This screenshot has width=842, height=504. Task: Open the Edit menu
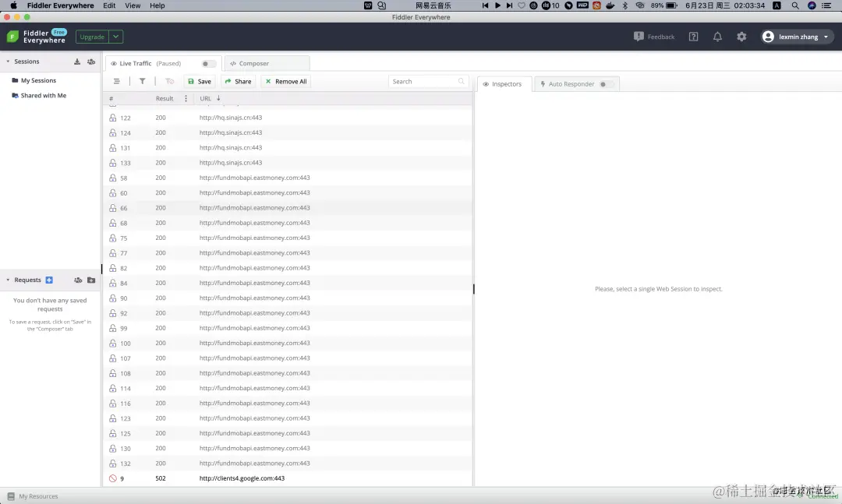(110, 5)
